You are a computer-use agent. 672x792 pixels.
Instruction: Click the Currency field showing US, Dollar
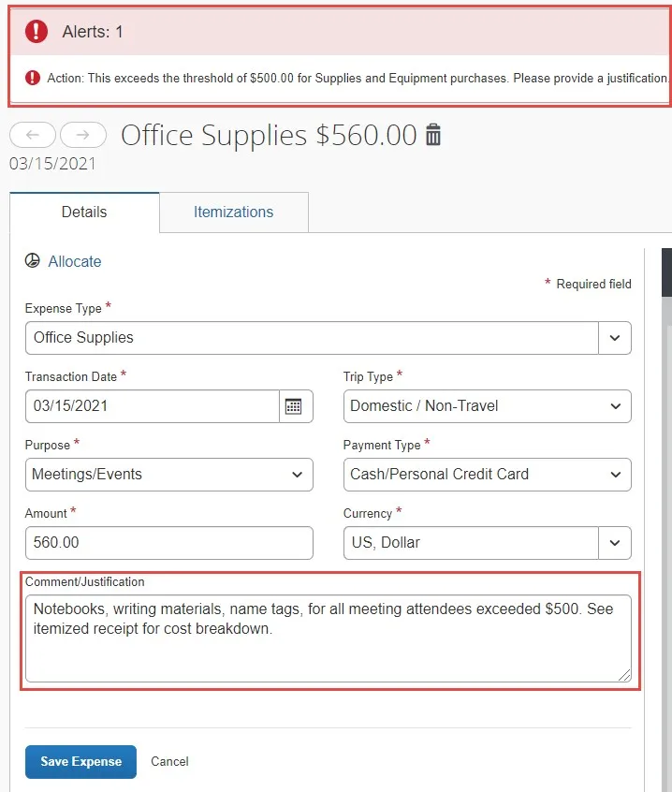coord(471,543)
